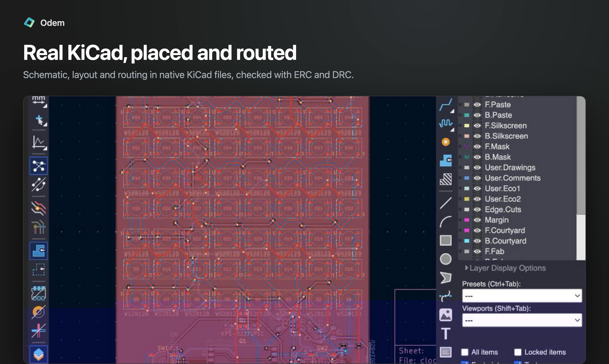Image resolution: width=609 pixels, height=364 pixels.
Task: Open the Viewports (Shift+Tab) dropdown
Action: pos(522,320)
